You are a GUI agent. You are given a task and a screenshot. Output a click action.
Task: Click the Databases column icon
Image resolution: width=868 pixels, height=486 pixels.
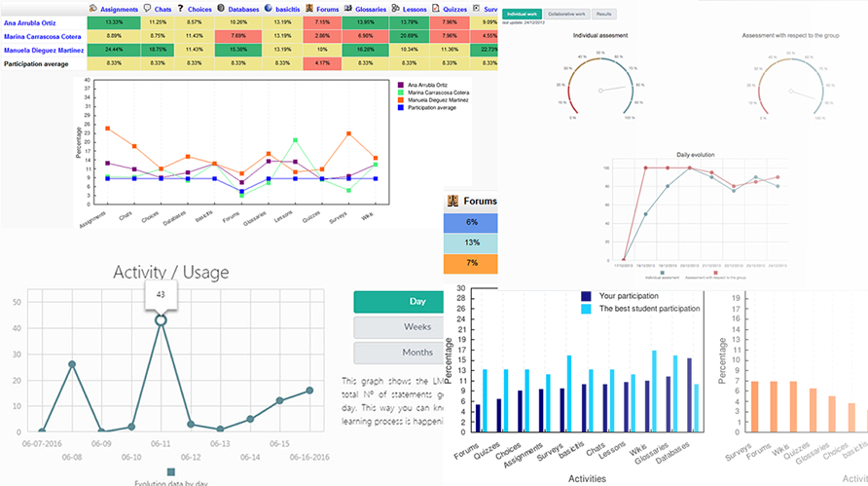coord(223,9)
